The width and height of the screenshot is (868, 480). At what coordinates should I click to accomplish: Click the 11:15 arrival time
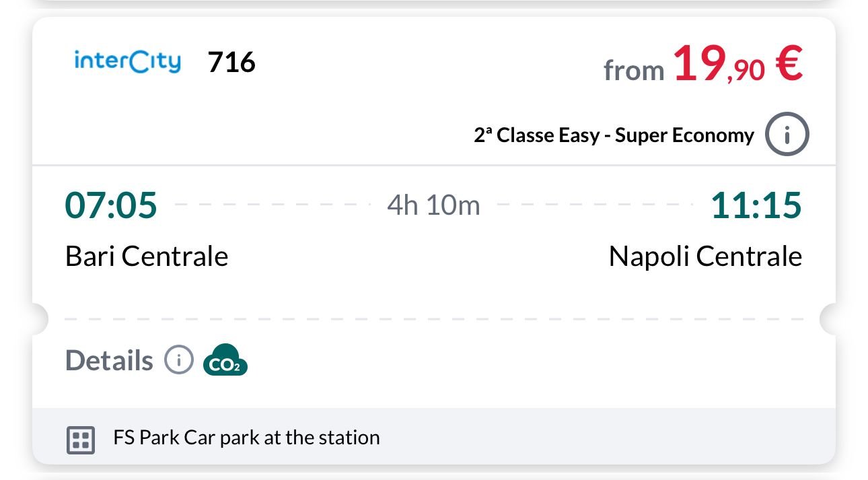click(x=756, y=205)
